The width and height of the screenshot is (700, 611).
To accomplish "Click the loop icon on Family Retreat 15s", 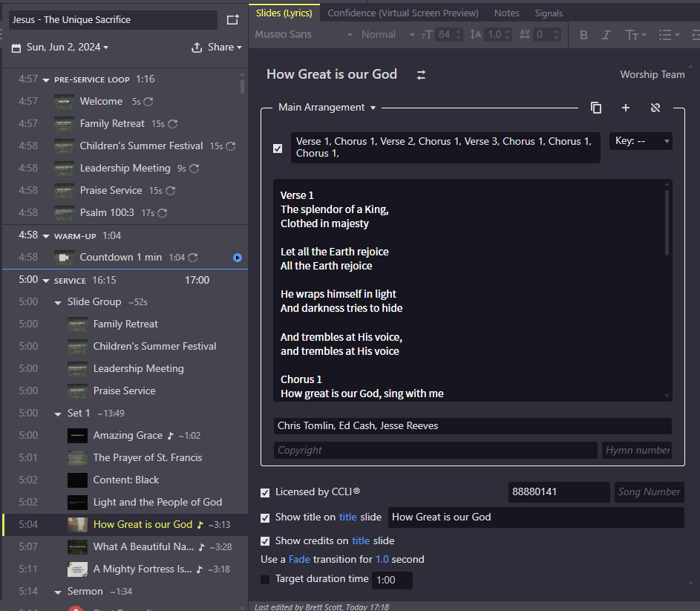I will pos(172,124).
